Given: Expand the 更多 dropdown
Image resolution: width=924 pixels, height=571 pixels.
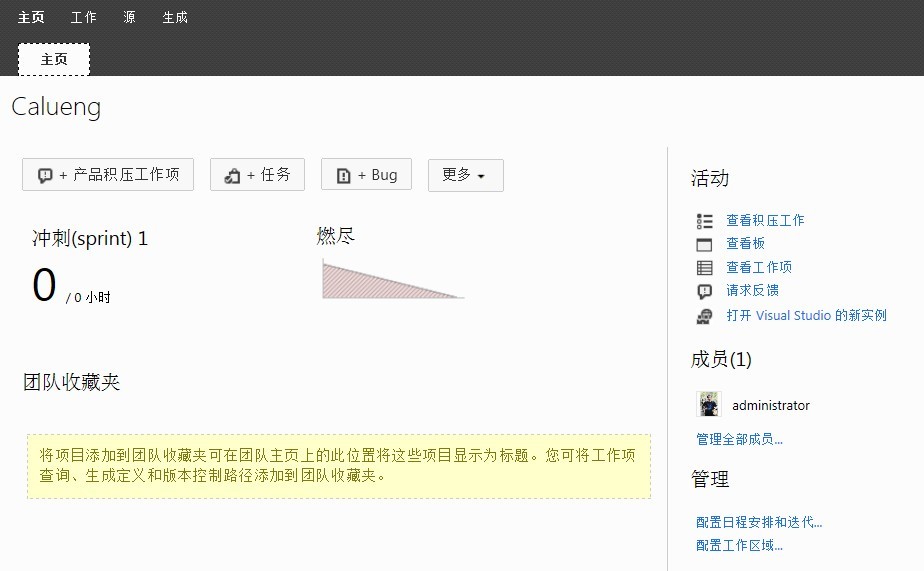Looking at the screenshot, I should [466, 175].
